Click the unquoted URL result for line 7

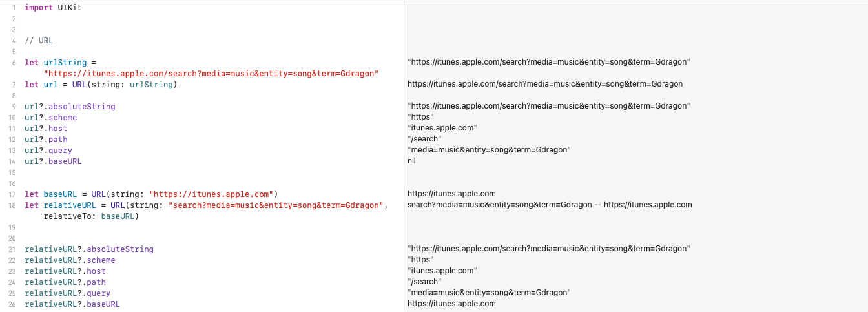[545, 84]
